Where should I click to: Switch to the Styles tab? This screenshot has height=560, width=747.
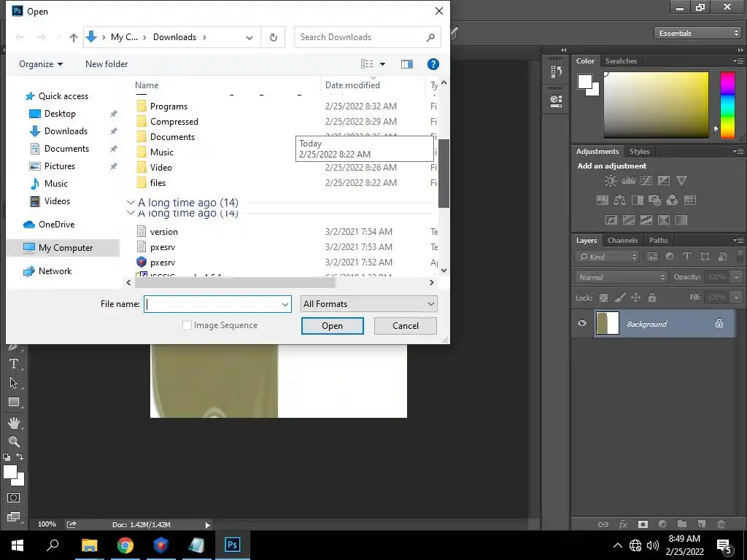pyautogui.click(x=639, y=152)
